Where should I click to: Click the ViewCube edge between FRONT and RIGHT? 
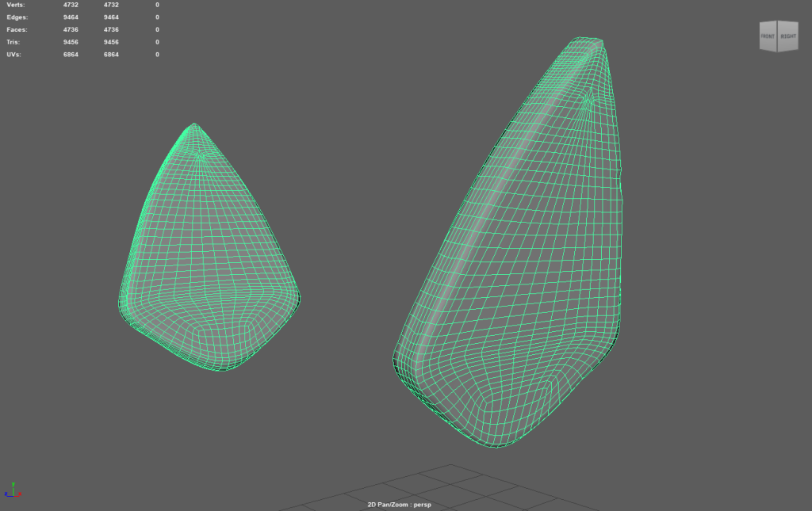[778, 37]
